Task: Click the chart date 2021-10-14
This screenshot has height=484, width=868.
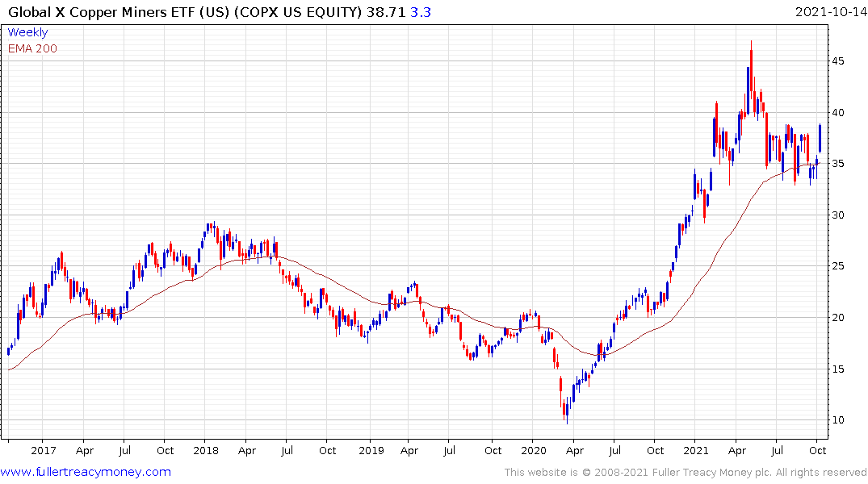Action: pos(830,12)
